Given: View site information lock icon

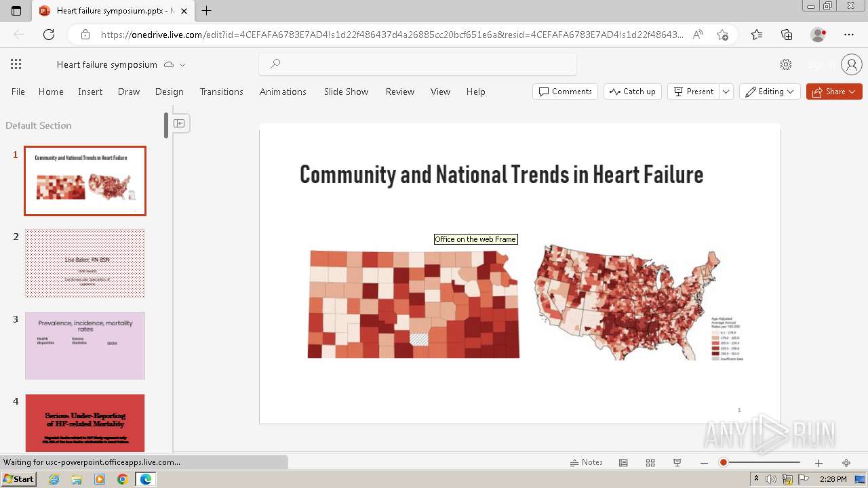Looking at the screenshot, I should tap(85, 35).
